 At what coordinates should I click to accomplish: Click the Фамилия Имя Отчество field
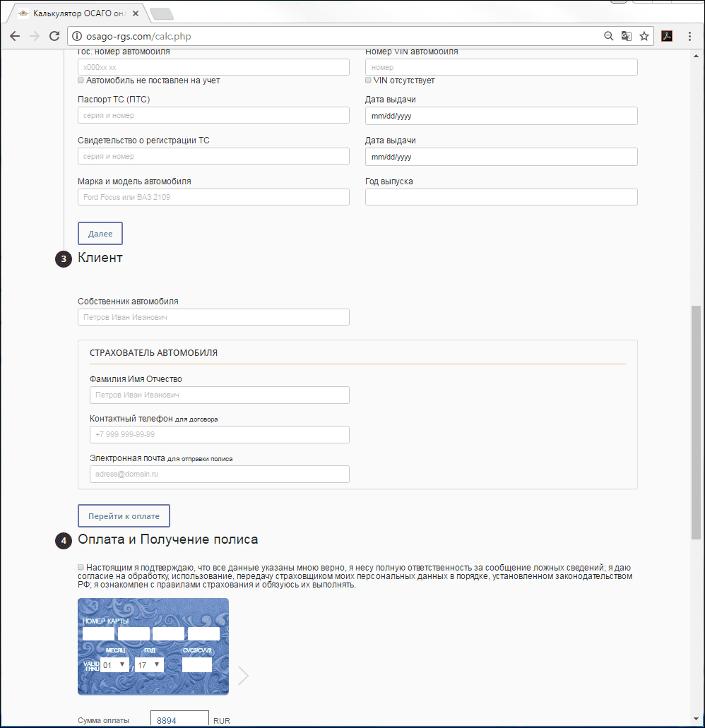pyautogui.click(x=220, y=395)
